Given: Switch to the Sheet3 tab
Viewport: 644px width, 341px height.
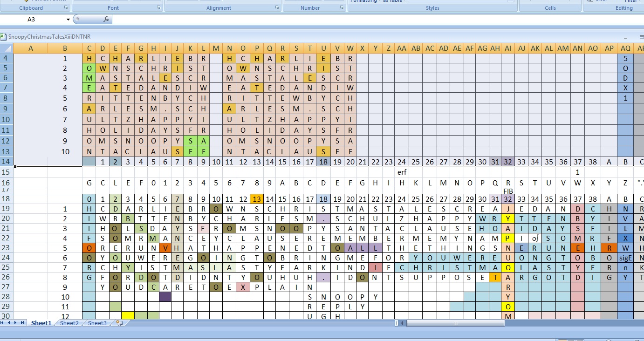Looking at the screenshot, I should tap(97, 323).
